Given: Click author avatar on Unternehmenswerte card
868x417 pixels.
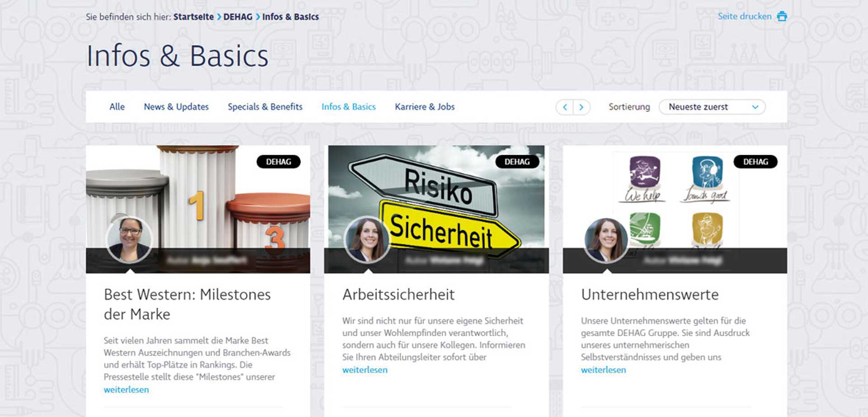Looking at the screenshot, I should [x=606, y=240].
